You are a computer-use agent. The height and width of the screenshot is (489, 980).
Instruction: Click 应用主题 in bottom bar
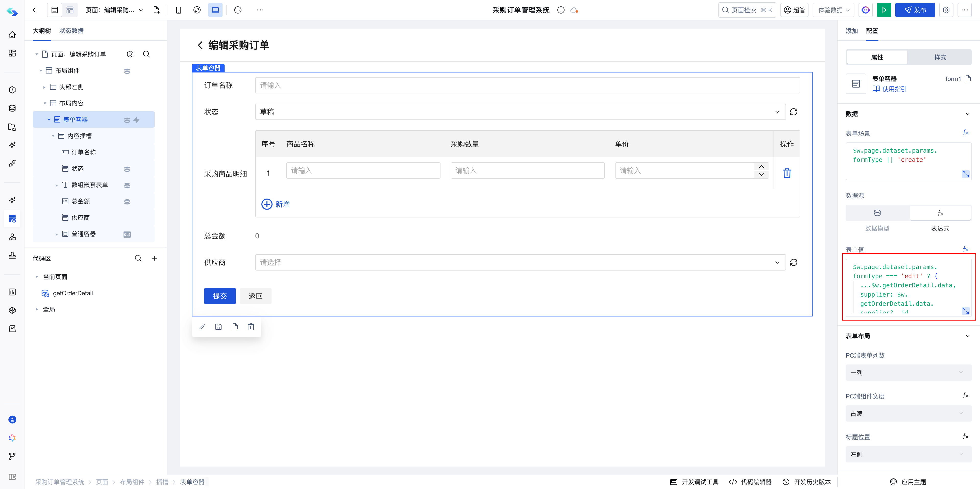[908, 482]
